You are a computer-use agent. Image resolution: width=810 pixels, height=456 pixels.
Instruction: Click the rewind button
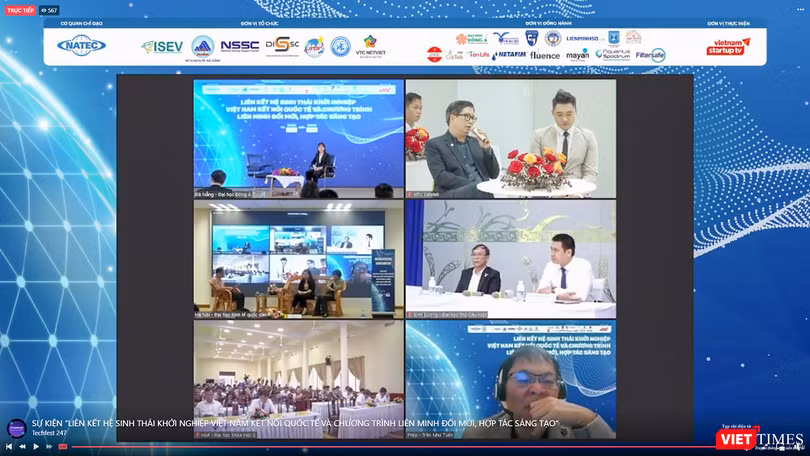coord(22,447)
